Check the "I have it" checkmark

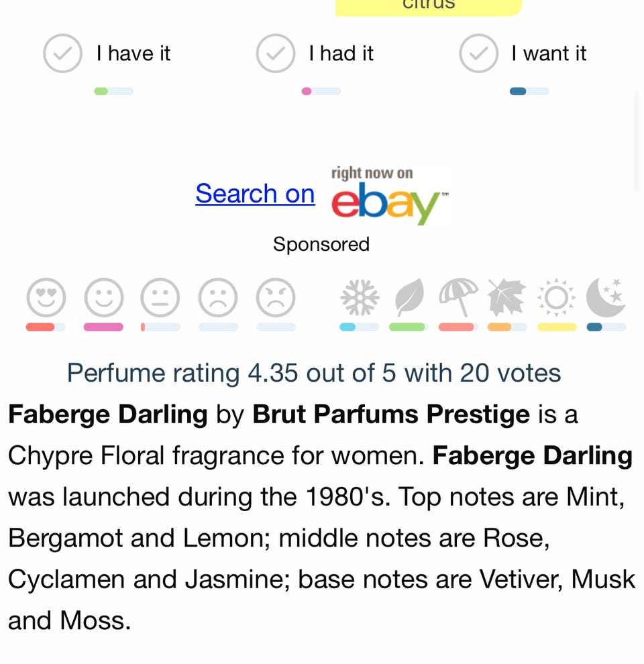click(62, 54)
